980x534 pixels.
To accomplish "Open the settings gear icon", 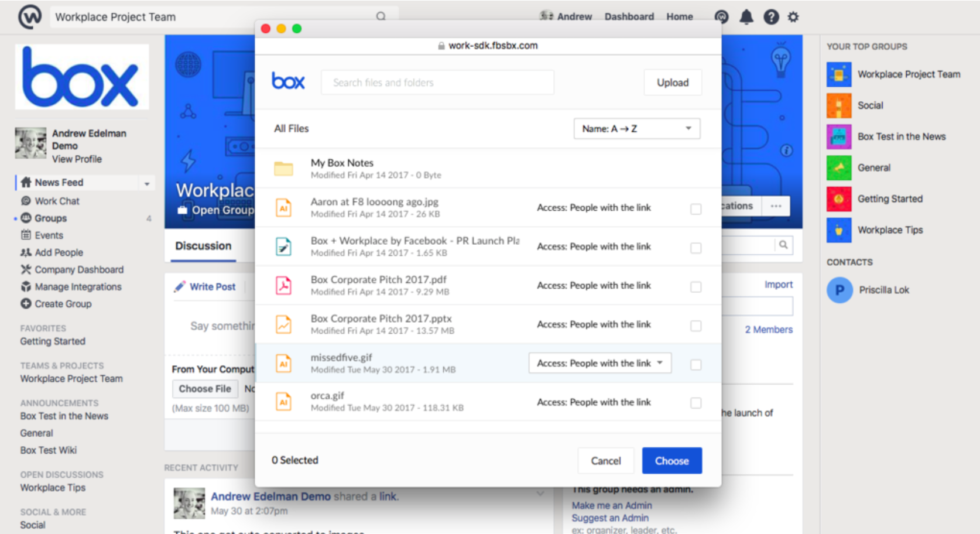I will point(793,17).
